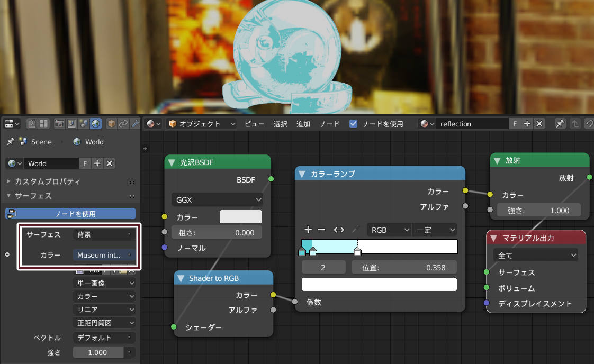Image resolution: width=594 pixels, height=364 pixels.
Task: Open the 正距円筒図 projection dropdown
Action: coord(104,323)
